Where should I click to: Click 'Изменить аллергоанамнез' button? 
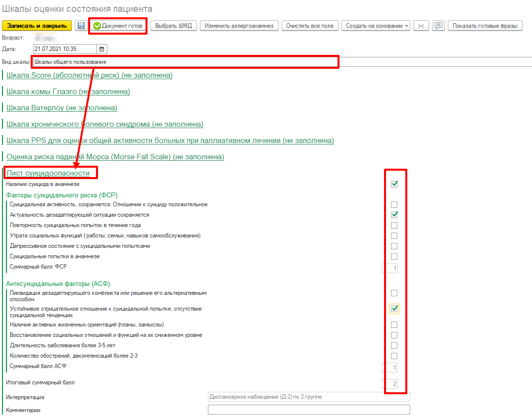(239, 26)
